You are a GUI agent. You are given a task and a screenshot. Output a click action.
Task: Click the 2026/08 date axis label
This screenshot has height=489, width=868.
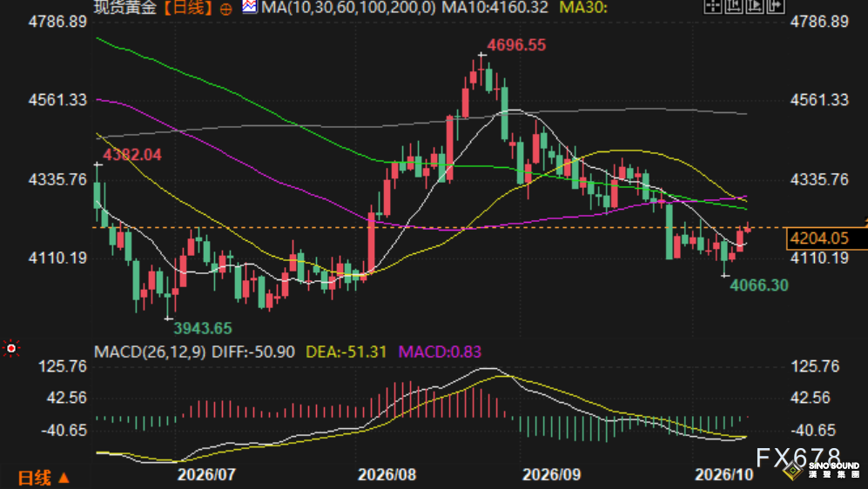(x=387, y=474)
